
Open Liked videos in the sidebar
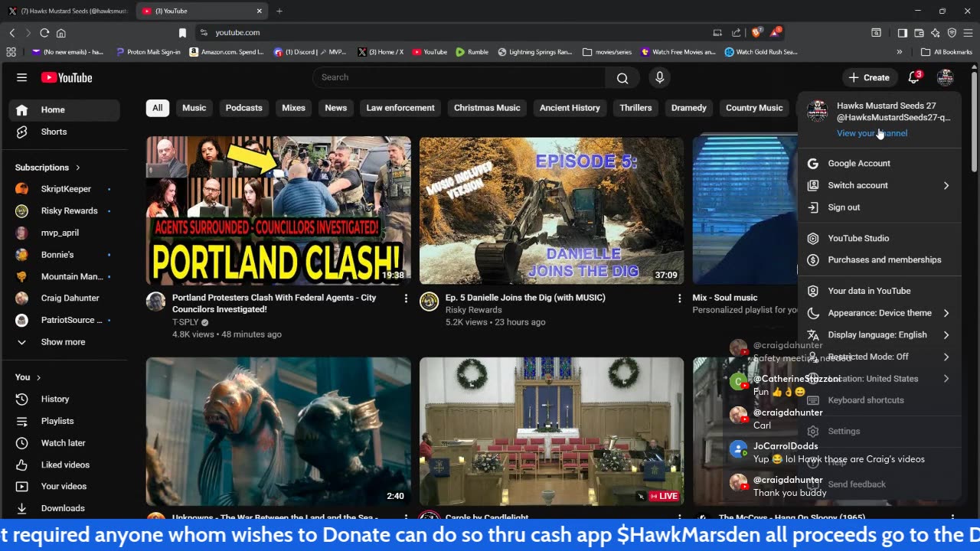[x=65, y=465]
